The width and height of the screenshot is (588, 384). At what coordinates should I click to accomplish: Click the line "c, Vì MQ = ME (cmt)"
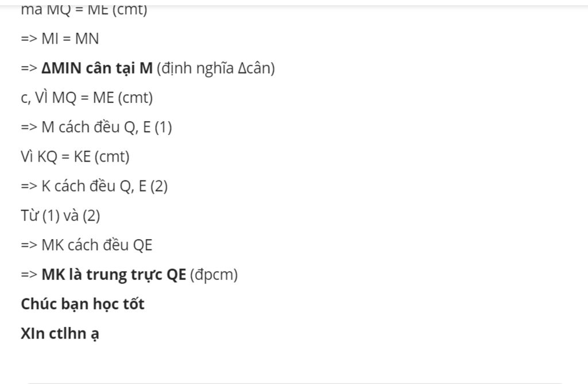[x=87, y=98]
